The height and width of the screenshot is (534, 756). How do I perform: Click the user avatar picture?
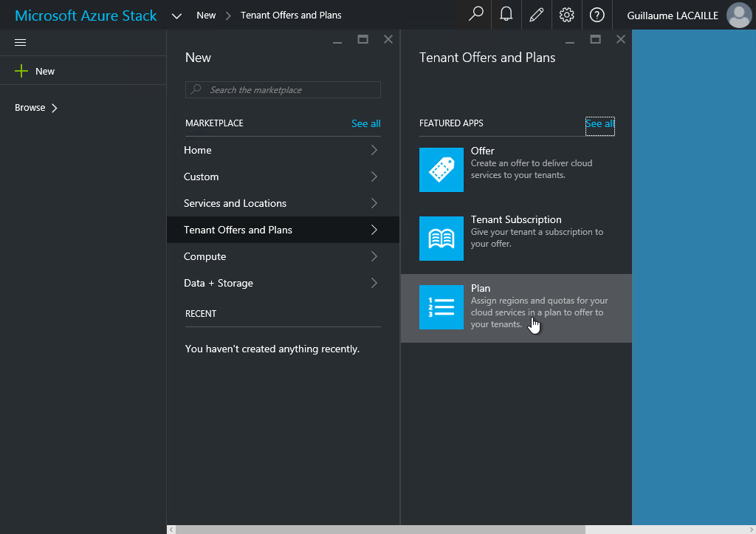click(x=740, y=15)
